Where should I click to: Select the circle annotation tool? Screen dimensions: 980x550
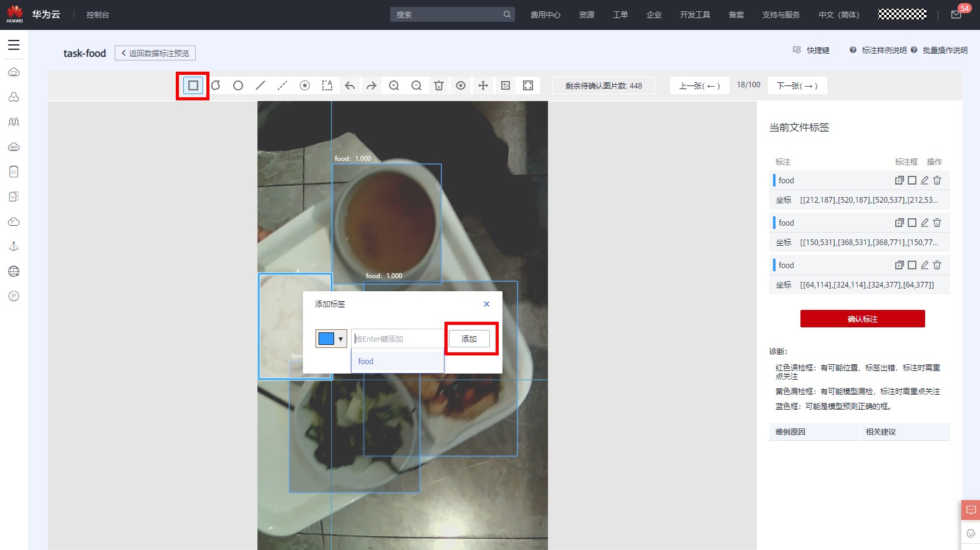238,85
